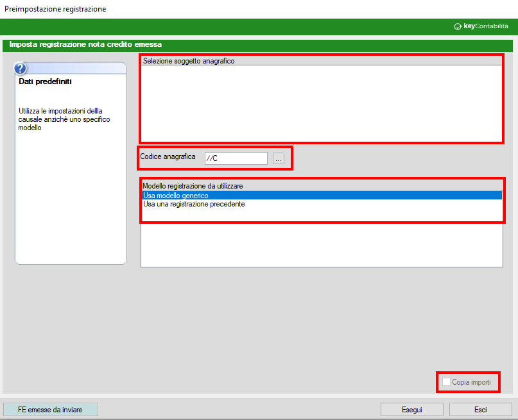
Task: Click the 'Utilizza le impostazioni della causale' description
Action: click(64, 119)
